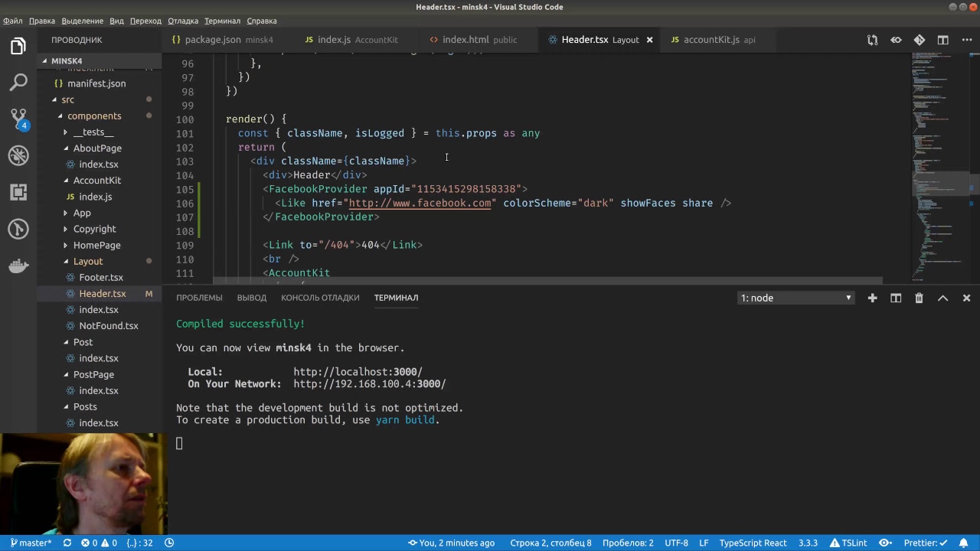Image resolution: width=980 pixels, height=551 pixels.
Task: Click the eye-arrow blame icon in editor toolbar
Action: click(x=896, y=40)
